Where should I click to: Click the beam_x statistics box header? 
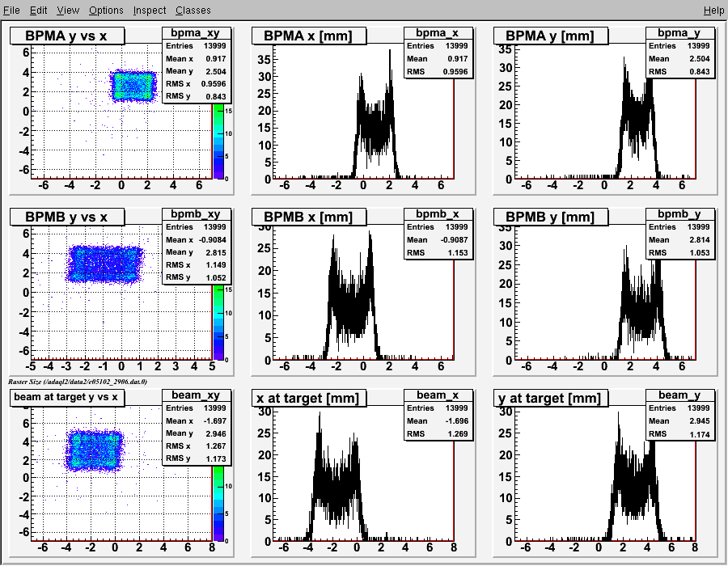point(438,395)
